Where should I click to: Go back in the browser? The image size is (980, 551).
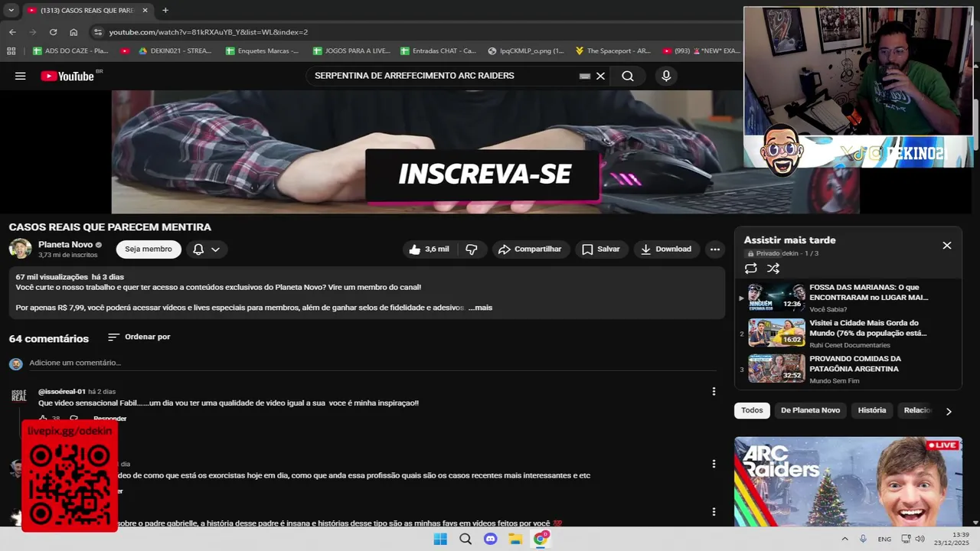[12, 32]
